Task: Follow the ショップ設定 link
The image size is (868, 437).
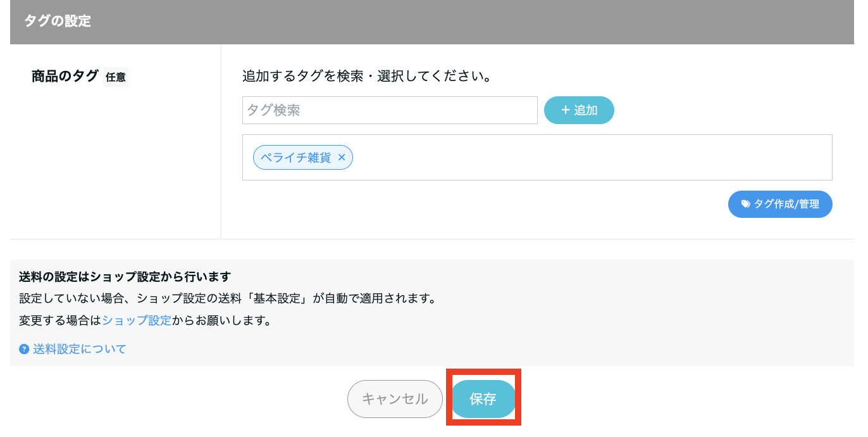Action: (x=137, y=320)
